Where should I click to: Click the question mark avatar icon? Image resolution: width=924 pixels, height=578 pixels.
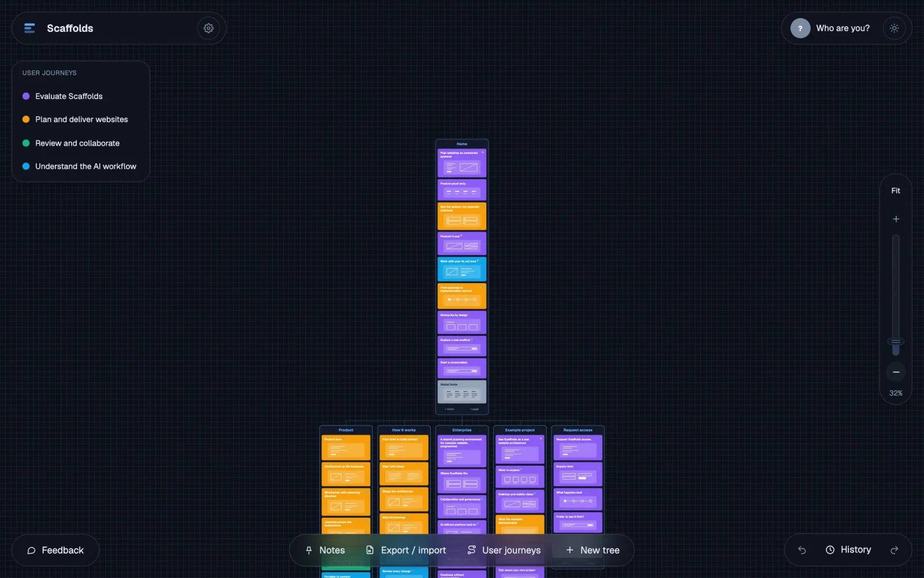pos(800,28)
